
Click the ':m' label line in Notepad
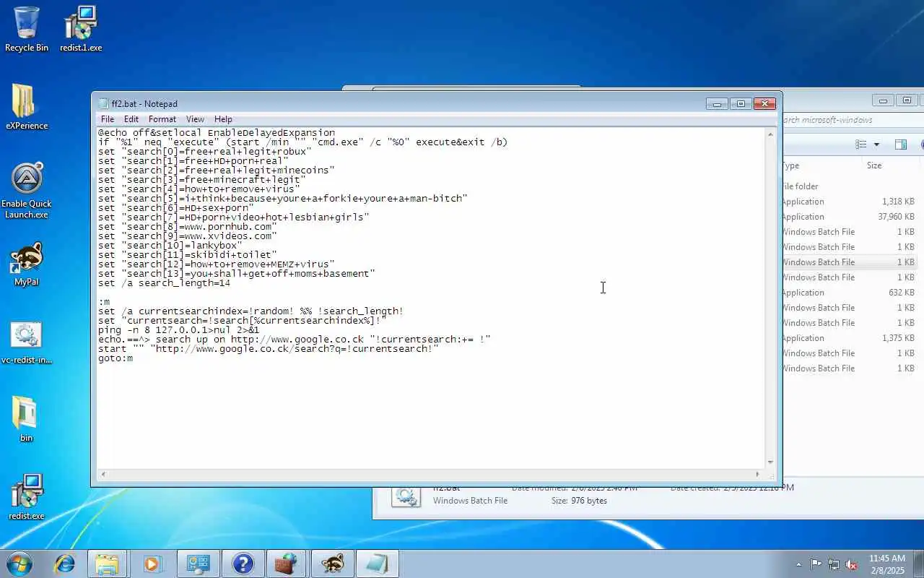[x=104, y=302]
